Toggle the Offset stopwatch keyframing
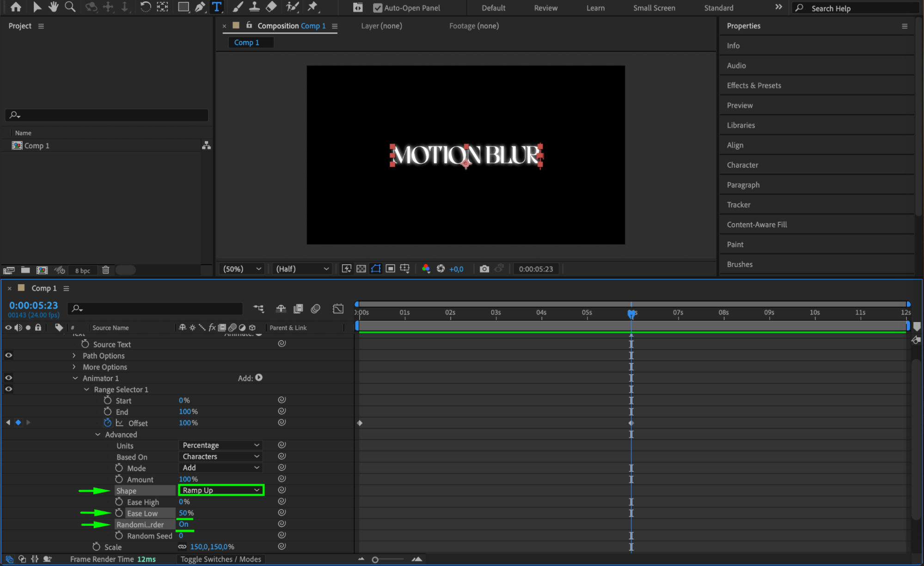The width and height of the screenshot is (924, 566). [108, 423]
